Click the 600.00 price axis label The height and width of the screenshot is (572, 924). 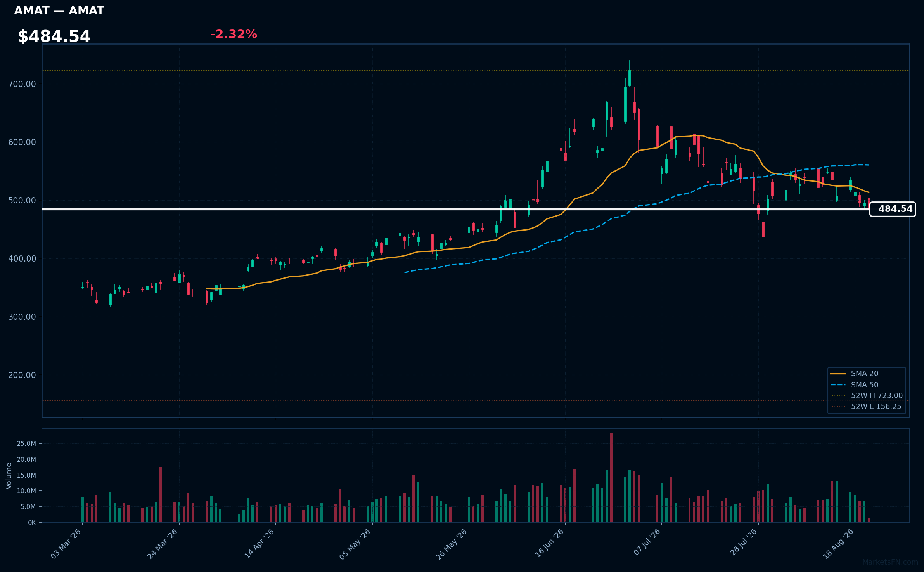point(22,142)
